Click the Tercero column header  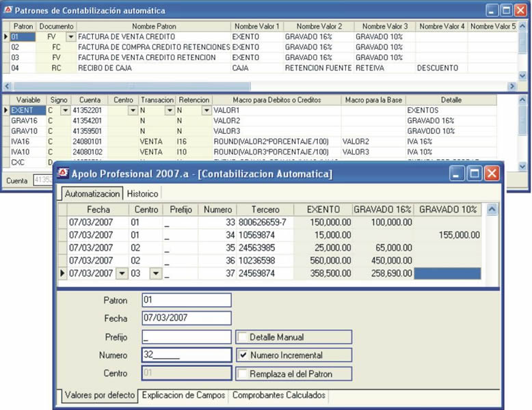coord(265,209)
